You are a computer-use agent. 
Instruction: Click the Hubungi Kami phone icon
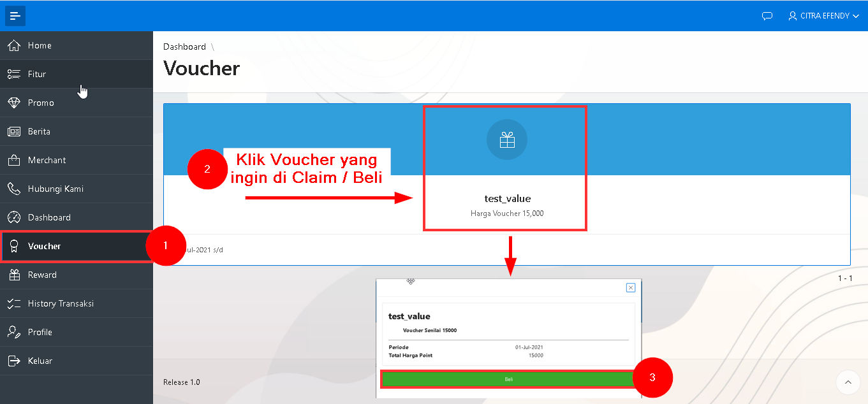coord(14,189)
